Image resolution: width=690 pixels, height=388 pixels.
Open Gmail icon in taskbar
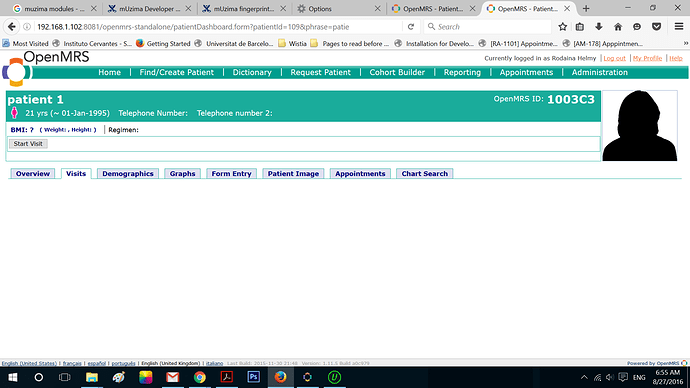(x=172, y=377)
